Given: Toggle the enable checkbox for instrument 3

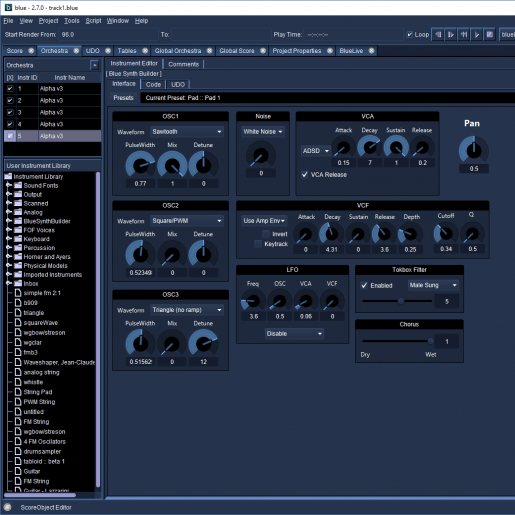Looking at the screenshot, I should [x=10, y=112].
